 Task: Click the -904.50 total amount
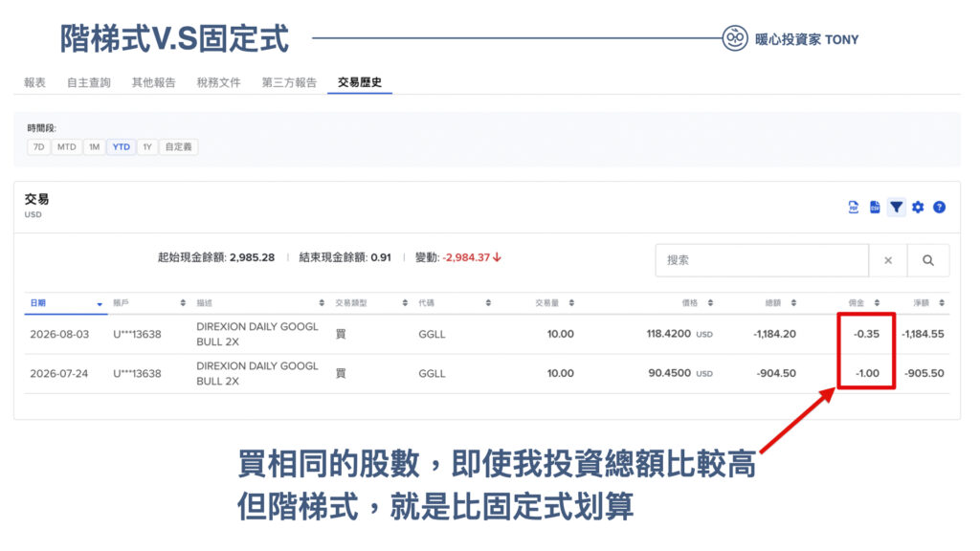click(x=776, y=374)
